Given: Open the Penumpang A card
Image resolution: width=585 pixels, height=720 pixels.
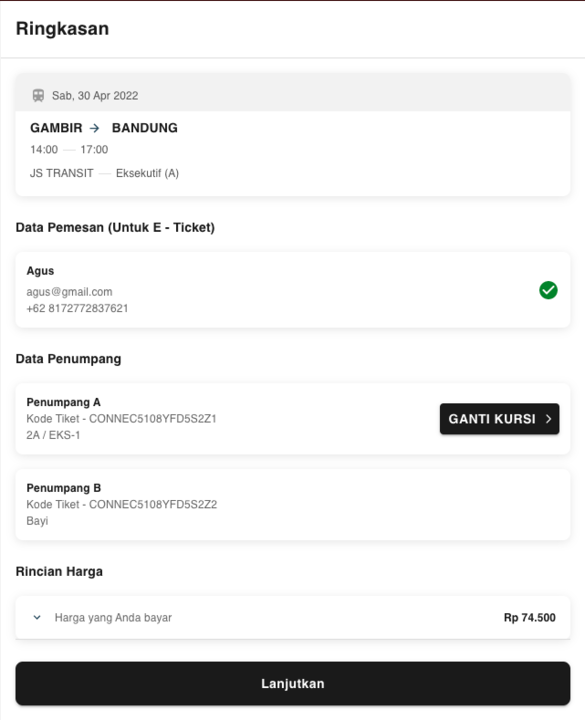Looking at the screenshot, I should pyautogui.click(x=293, y=419).
